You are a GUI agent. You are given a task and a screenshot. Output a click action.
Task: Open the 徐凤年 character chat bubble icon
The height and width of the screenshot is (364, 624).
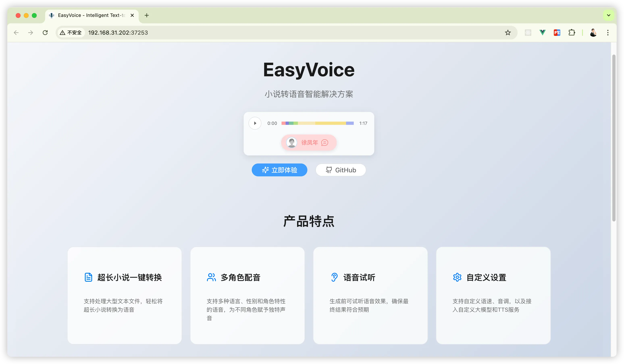pos(325,143)
